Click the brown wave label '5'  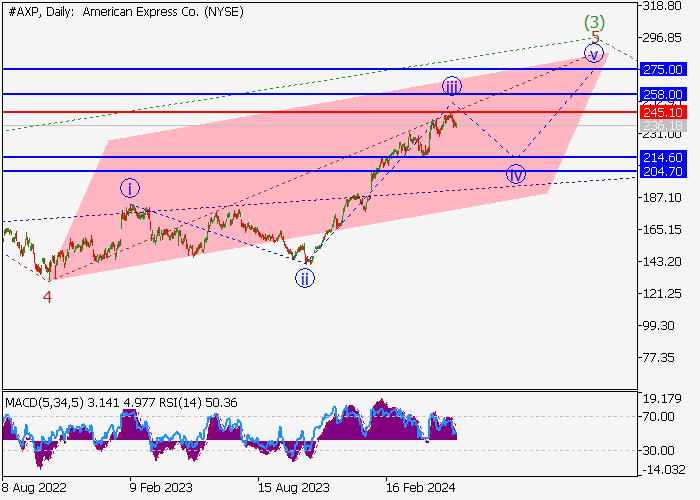click(595, 37)
